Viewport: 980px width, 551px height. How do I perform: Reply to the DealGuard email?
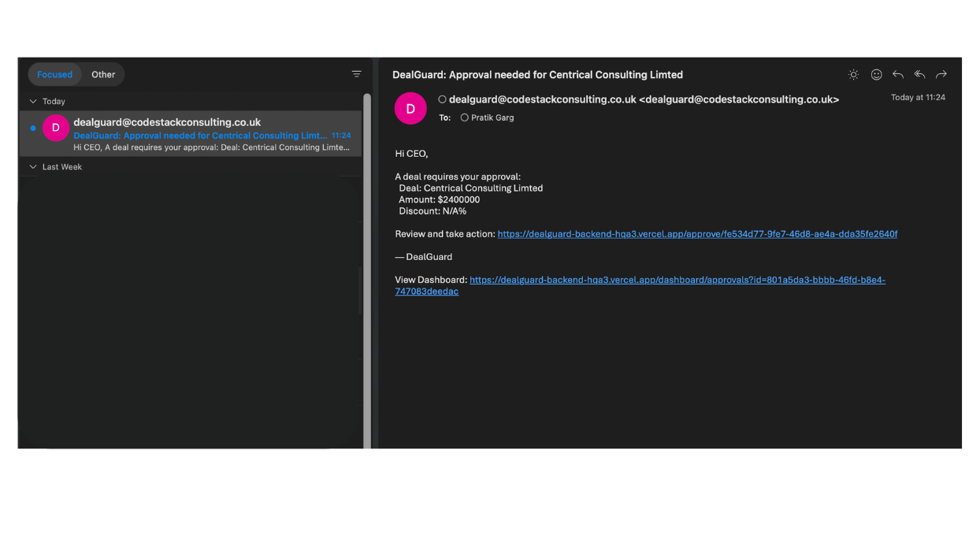[897, 75]
